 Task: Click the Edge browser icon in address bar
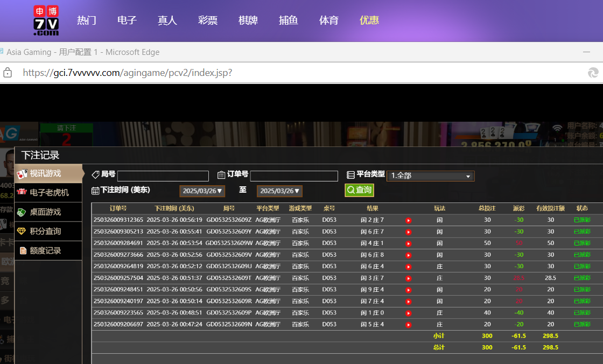pyautogui.click(x=593, y=73)
